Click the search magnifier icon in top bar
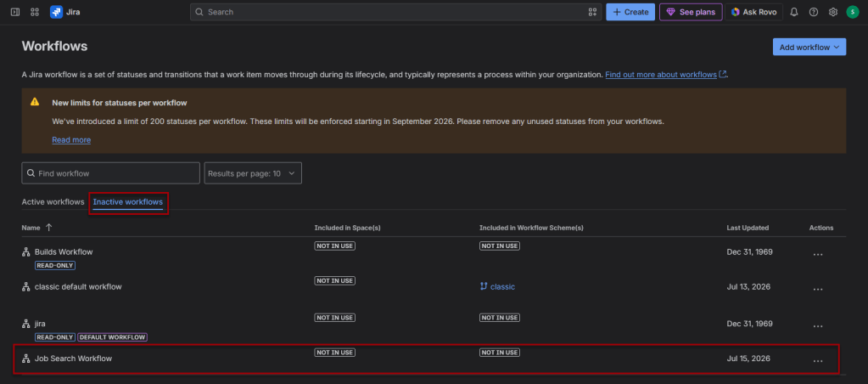Viewport: 868px width, 384px height. point(199,12)
